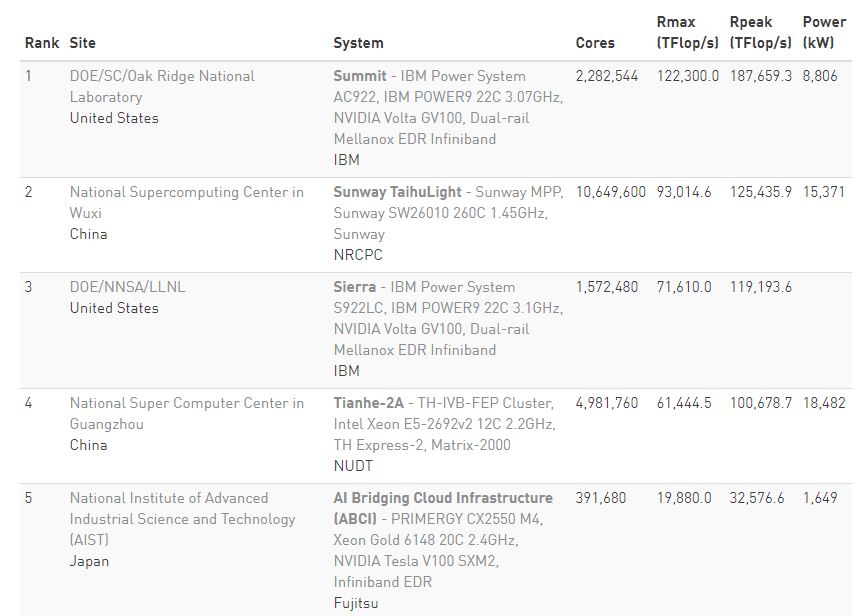This screenshot has width=865, height=616.
Task: Click the Cores column header
Action: 595,43
